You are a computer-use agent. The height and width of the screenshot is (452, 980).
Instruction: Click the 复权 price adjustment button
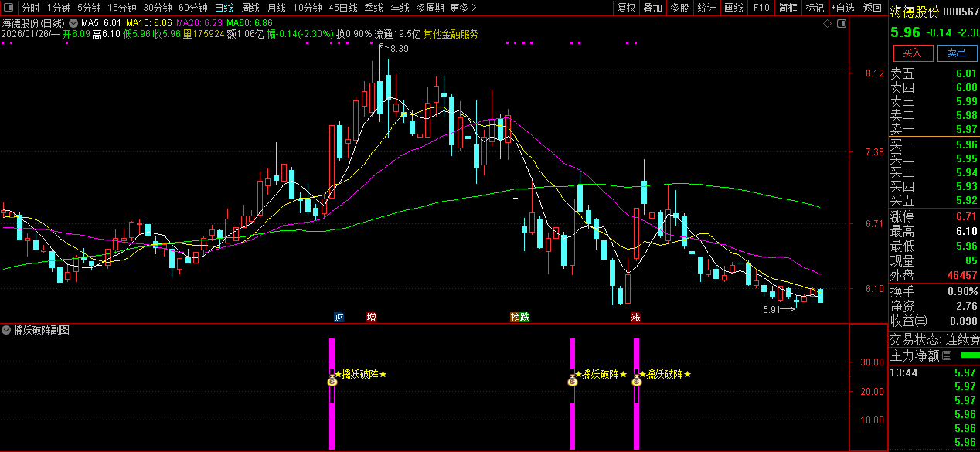click(626, 8)
